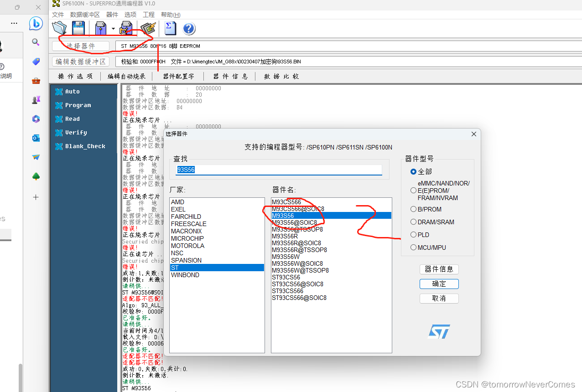582x392 pixels.
Task: Click the 编辑数据缓冲区 button
Action: [x=81, y=62]
